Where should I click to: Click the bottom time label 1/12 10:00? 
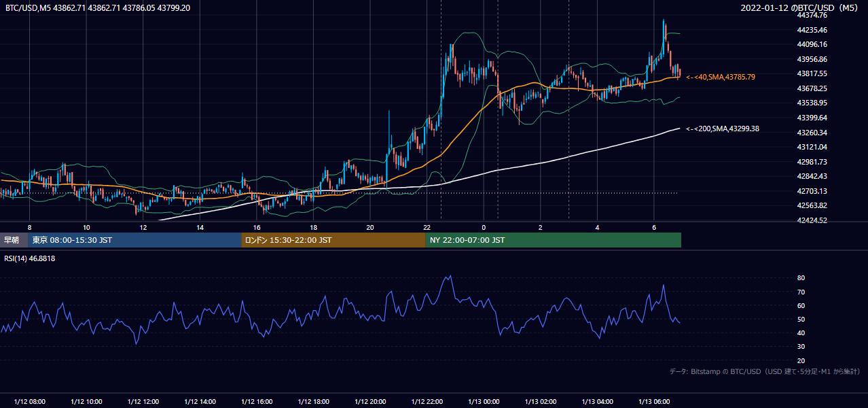pyautogui.click(x=86, y=401)
